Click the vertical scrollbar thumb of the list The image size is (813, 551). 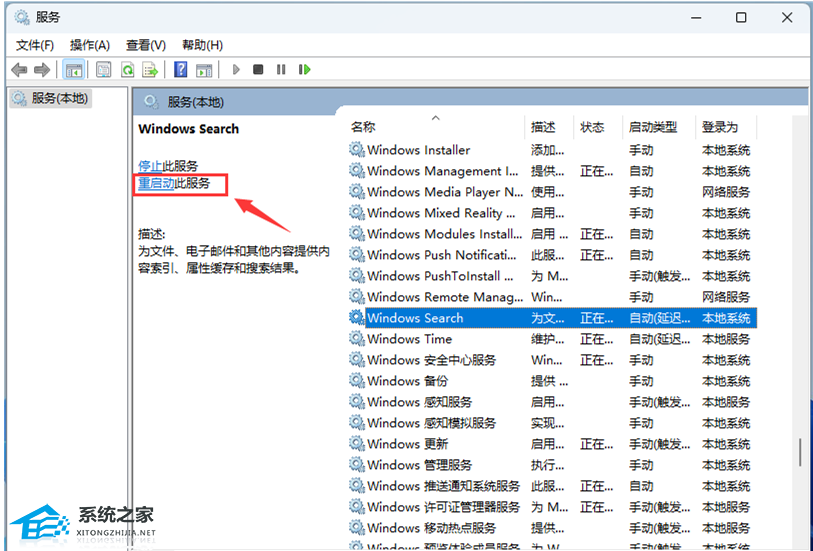(x=801, y=452)
